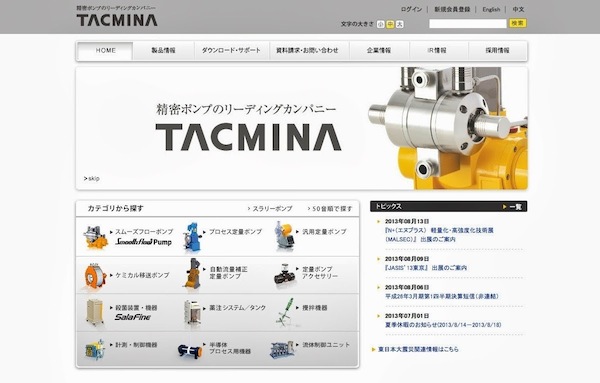
Task: Select the 流体制御ユニット product icon
Action: (282, 349)
